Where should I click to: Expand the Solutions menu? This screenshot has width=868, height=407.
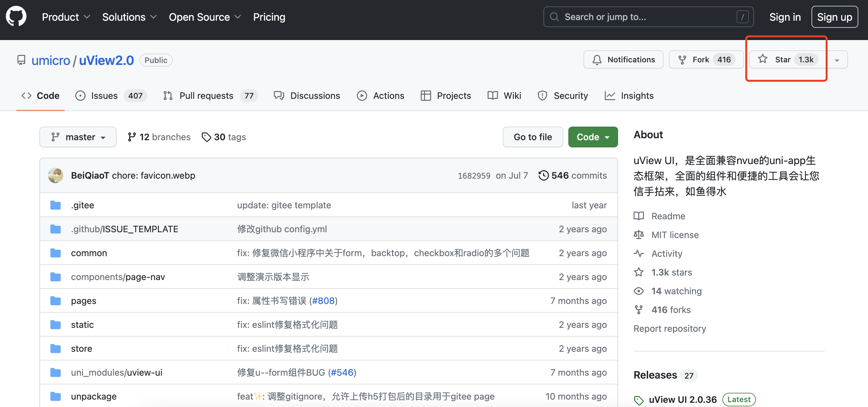tap(129, 17)
